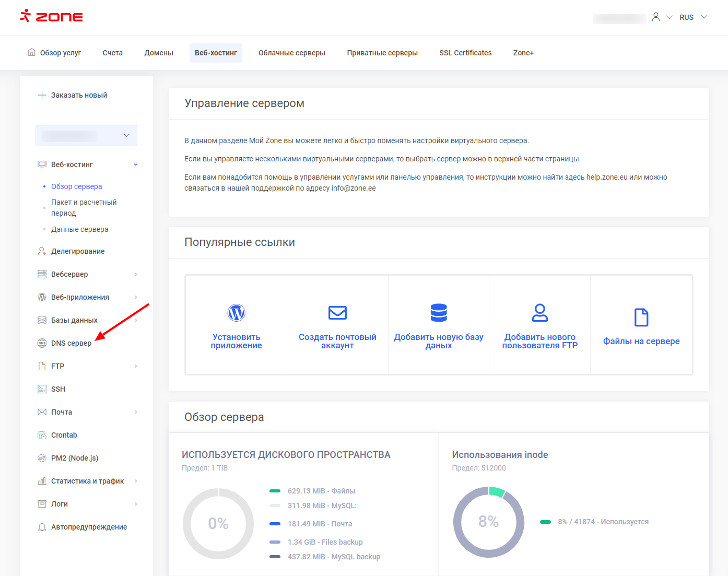Open the RUS language dropdown
728x576 pixels.
(x=693, y=17)
